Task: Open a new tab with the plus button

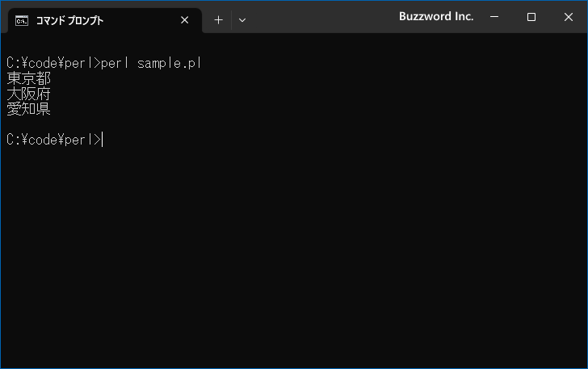Action: 218,20
